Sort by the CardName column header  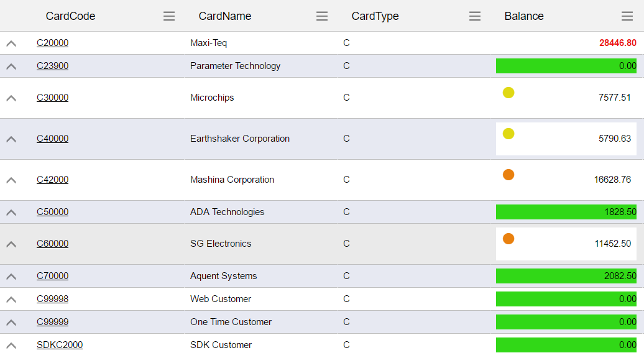pos(224,16)
